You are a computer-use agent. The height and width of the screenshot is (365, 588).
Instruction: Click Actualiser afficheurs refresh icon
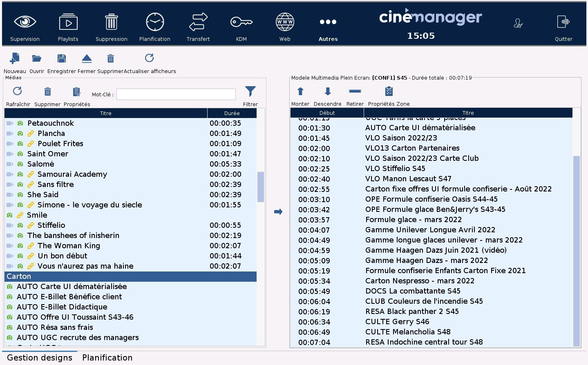click(x=150, y=58)
